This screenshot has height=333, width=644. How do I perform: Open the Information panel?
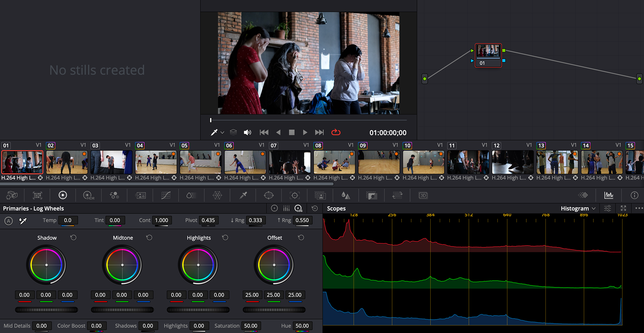click(634, 195)
